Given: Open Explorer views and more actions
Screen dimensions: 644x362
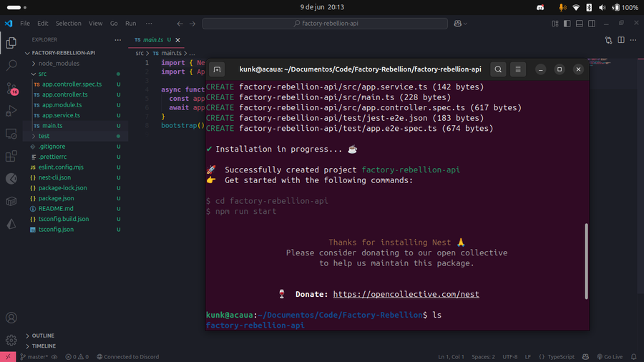Looking at the screenshot, I should [118, 40].
